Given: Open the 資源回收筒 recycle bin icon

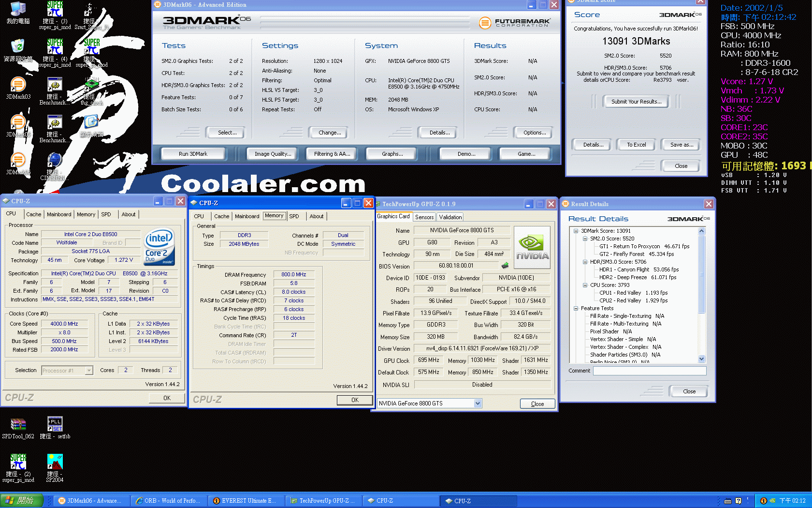Looking at the screenshot, I should click(x=18, y=50).
